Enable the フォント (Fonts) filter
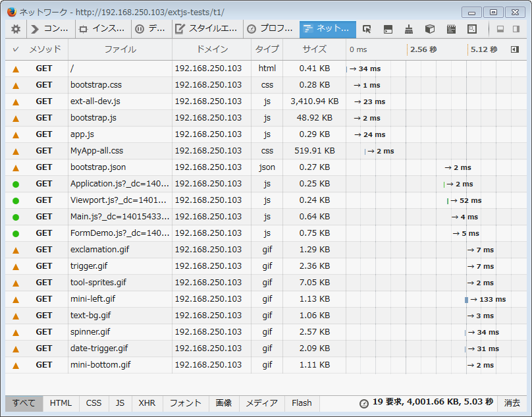The height and width of the screenshot is (417, 532). click(186, 403)
